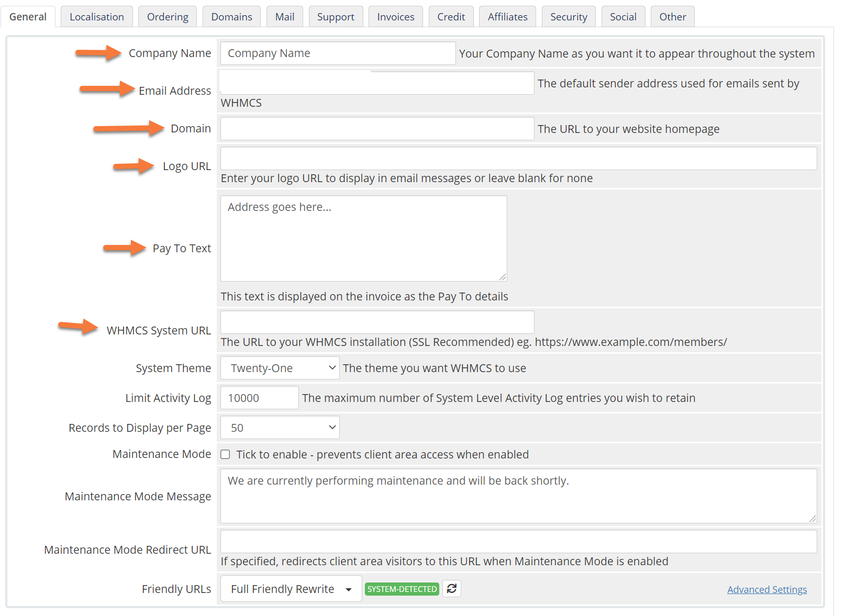This screenshot has height=616, width=845.
Task: Focus the Maintenance Mode Redirect URL field
Action: point(518,542)
